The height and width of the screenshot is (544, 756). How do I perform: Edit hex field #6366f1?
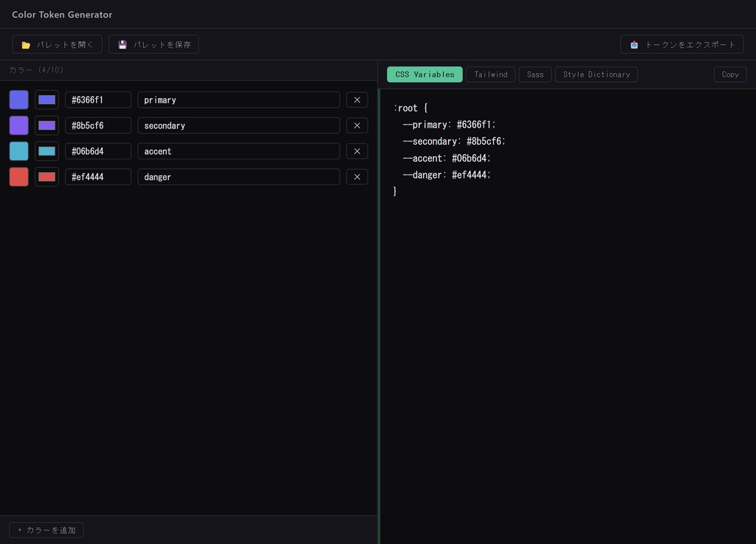98,100
